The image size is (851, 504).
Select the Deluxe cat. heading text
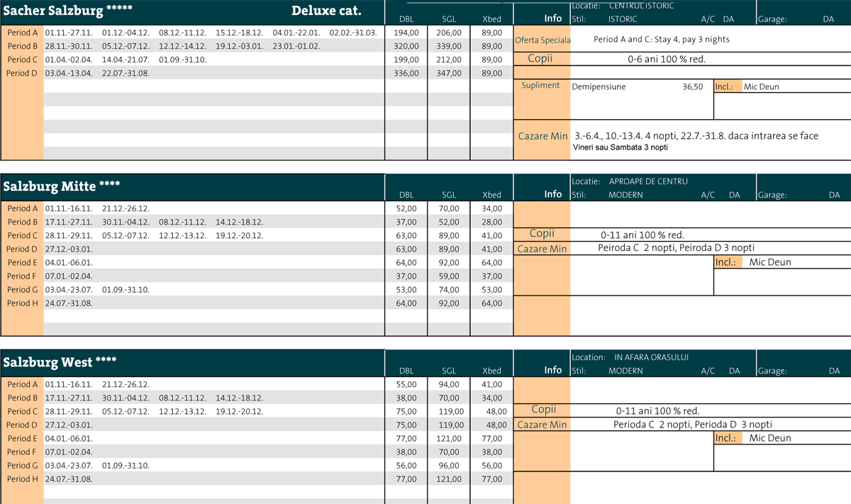(x=326, y=11)
